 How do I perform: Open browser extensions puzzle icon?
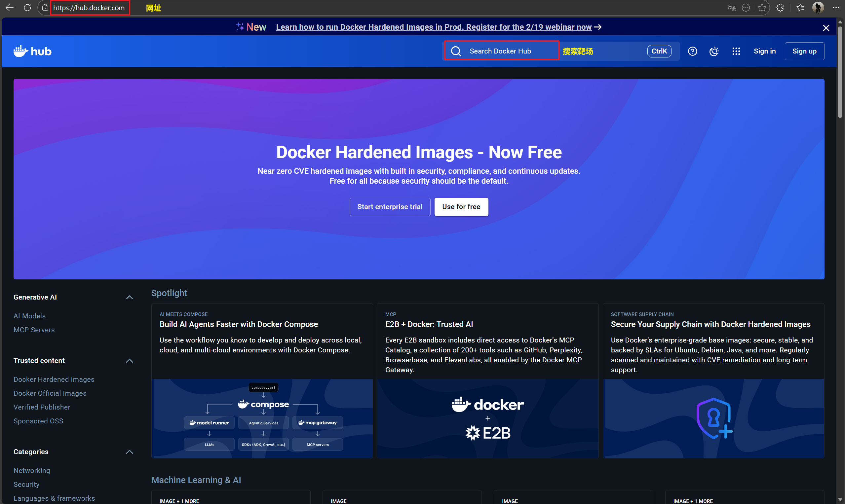click(780, 8)
